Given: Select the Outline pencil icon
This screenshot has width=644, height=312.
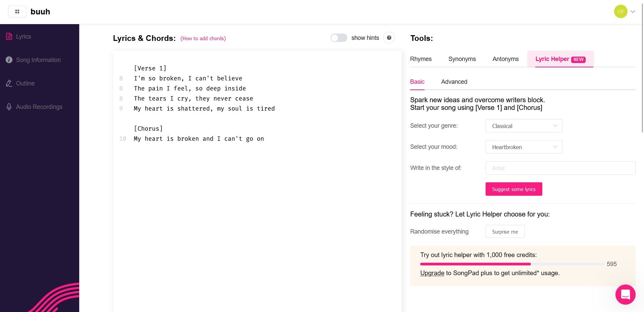Looking at the screenshot, I should coord(9,83).
